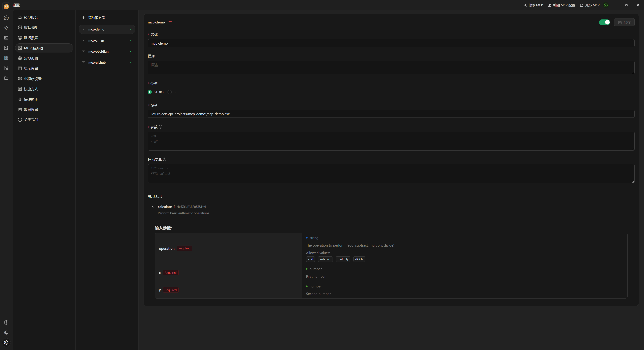Open the files folder sidebar icon

point(6,78)
